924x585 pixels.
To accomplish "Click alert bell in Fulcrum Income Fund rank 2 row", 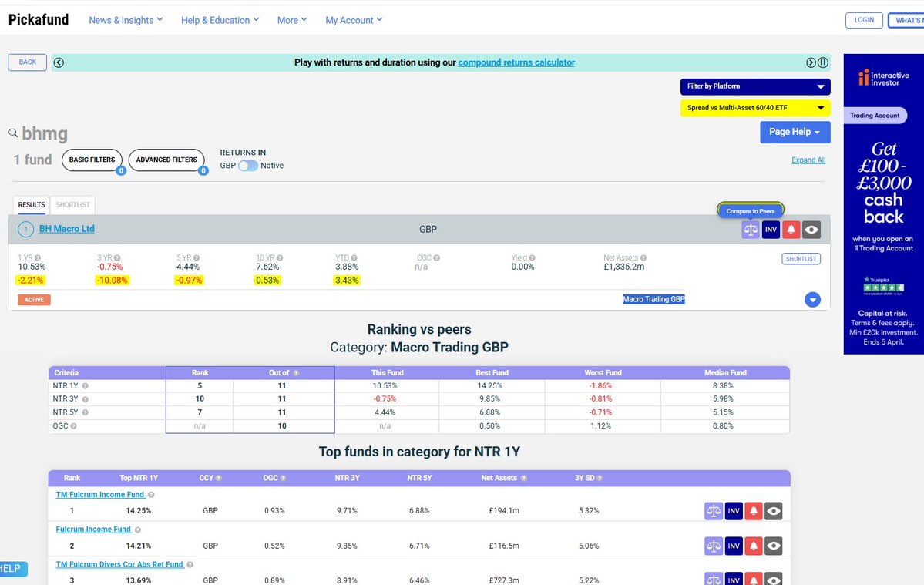I will [x=754, y=546].
